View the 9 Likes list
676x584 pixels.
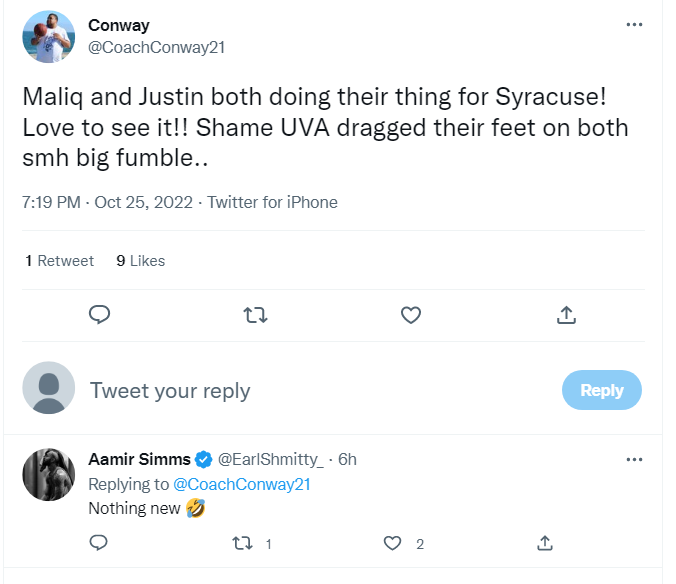[141, 261]
